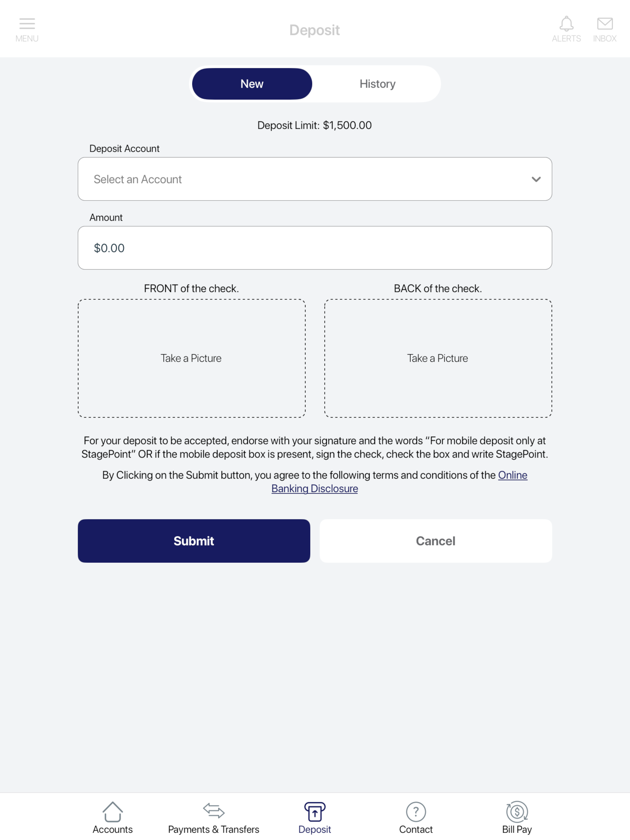Open the hamburger MENU icon
Image resolution: width=630 pixels, height=840 pixels.
[27, 24]
